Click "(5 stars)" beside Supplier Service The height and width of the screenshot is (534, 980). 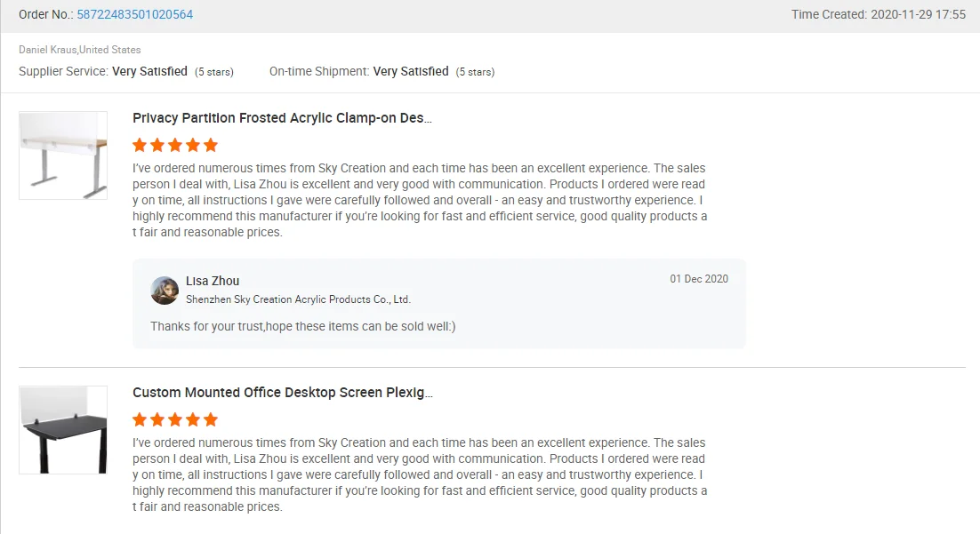[214, 72]
